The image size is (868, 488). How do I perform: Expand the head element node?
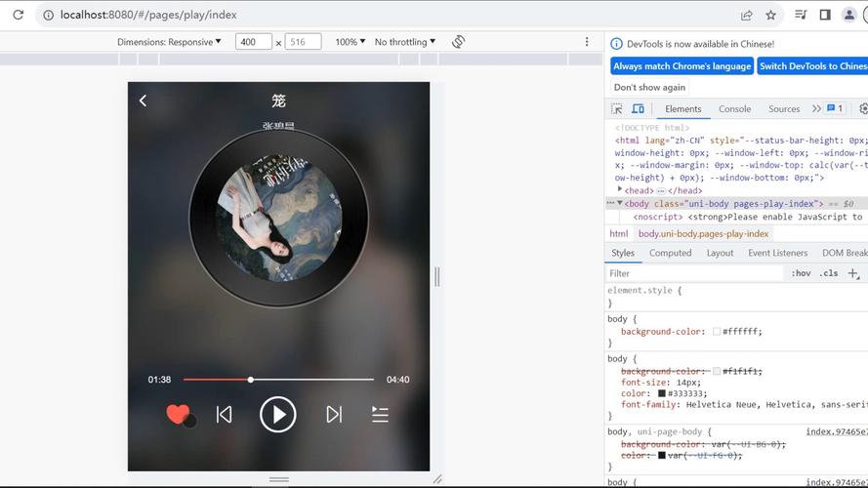[619, 189]
